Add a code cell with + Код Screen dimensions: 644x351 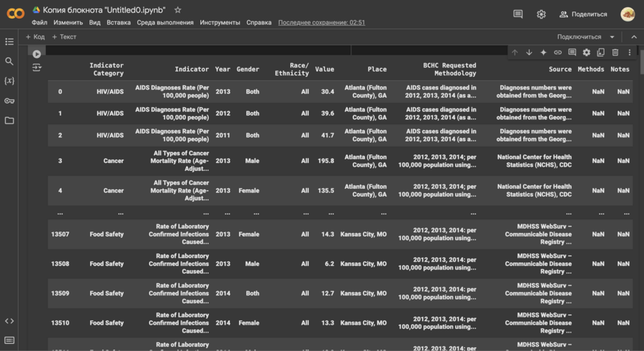pyautogui.click(x=35, y=37)
